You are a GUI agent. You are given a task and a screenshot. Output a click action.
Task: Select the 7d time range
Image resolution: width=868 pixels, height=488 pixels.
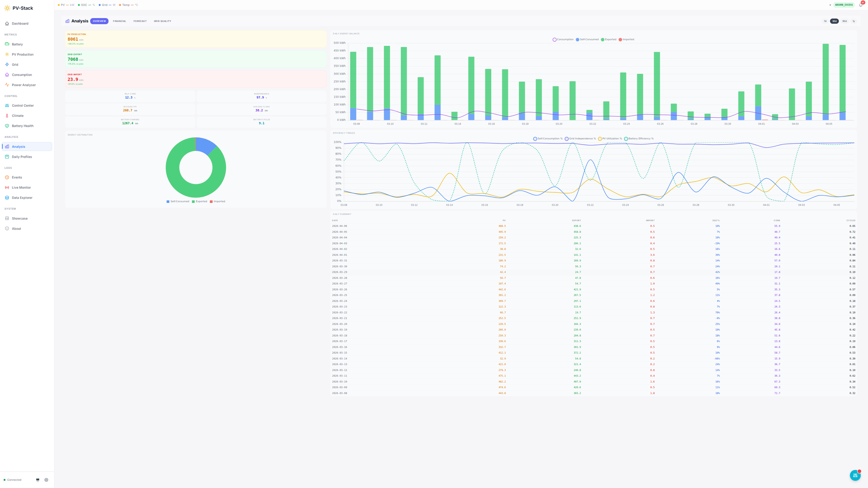[x=825, y=21]
